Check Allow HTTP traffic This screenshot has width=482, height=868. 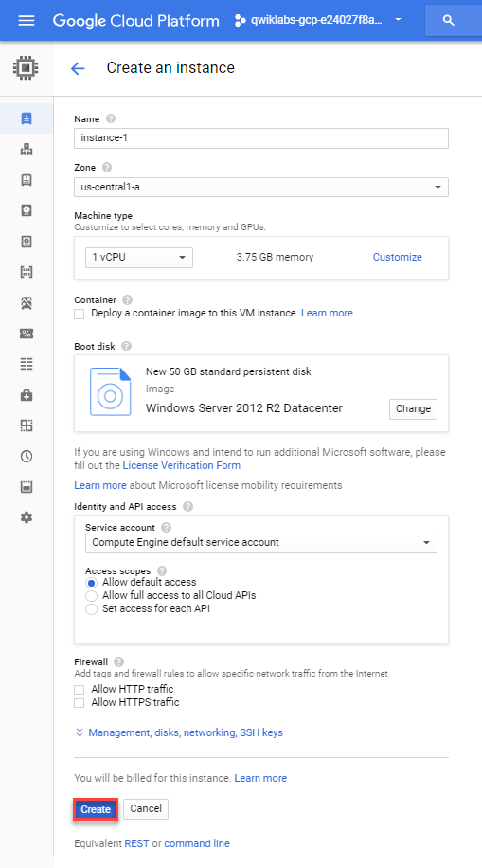pos(80,690)
